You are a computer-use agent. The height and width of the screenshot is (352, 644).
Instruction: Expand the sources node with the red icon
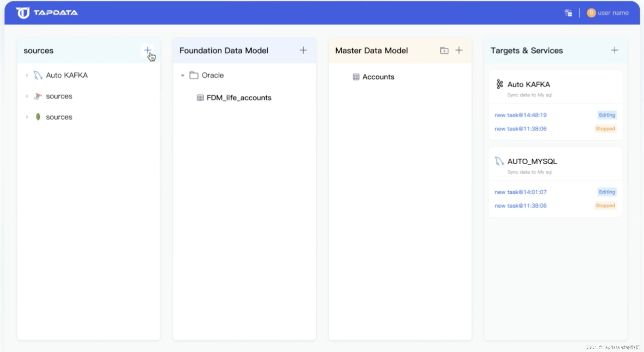click(27, 96)
